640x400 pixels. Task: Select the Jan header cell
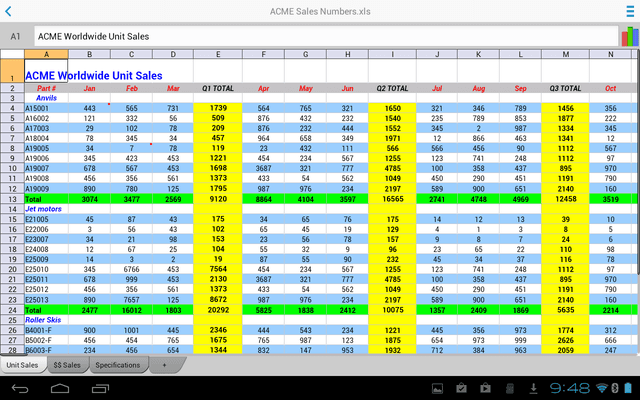[x=89, y=88]
